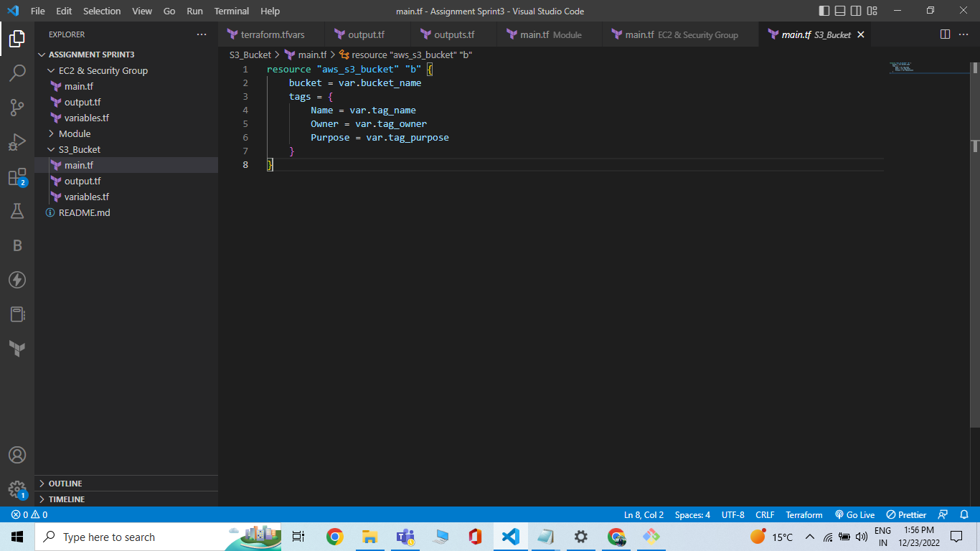
Task: Click Go Live in the status bar
Action: 854,514
